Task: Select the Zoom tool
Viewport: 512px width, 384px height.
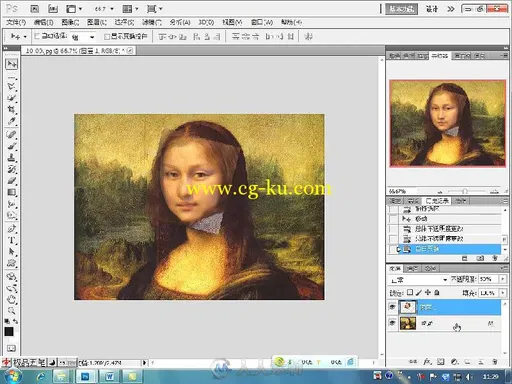Action: 11,311
